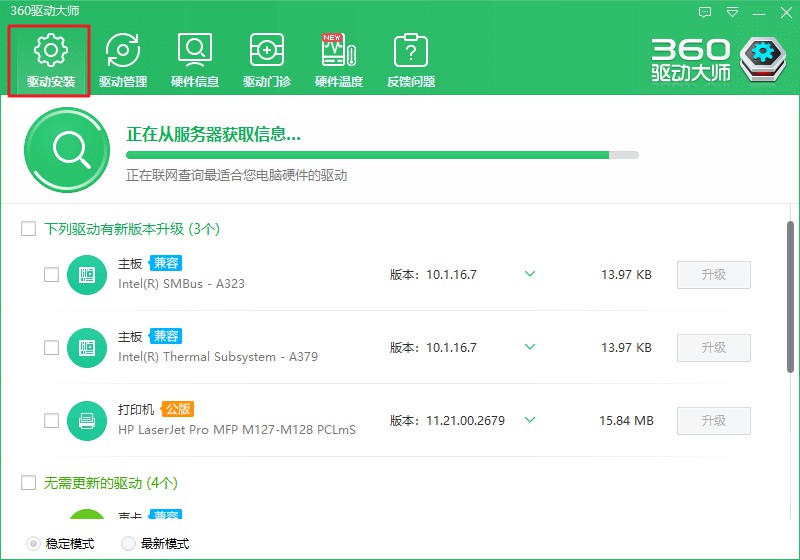The image size is (800, 560).
Task: Open the 反馈问题 clipboard icon
Action: (x=411, y=50)
